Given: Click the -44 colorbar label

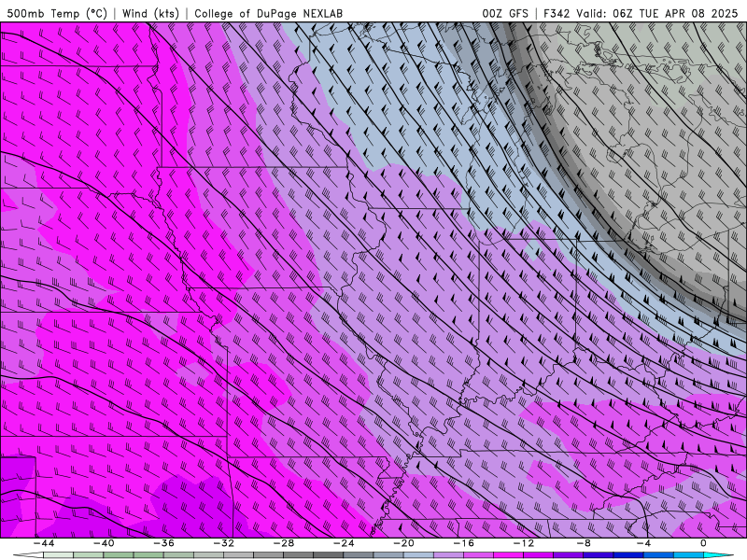Looking at the screenshot, I should tap(44, 543).
